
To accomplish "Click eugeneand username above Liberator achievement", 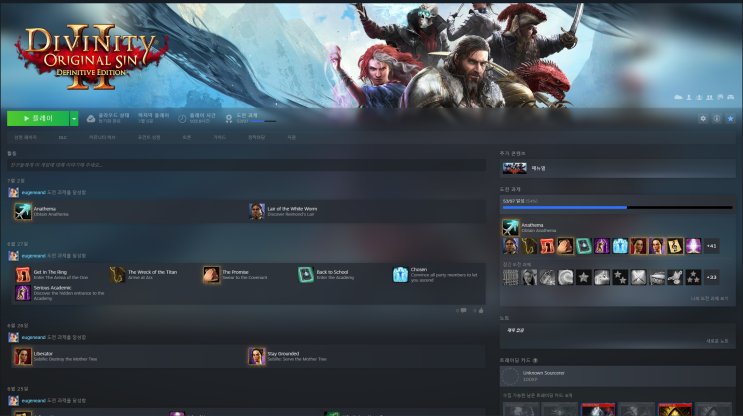I will tap(33, 337).
